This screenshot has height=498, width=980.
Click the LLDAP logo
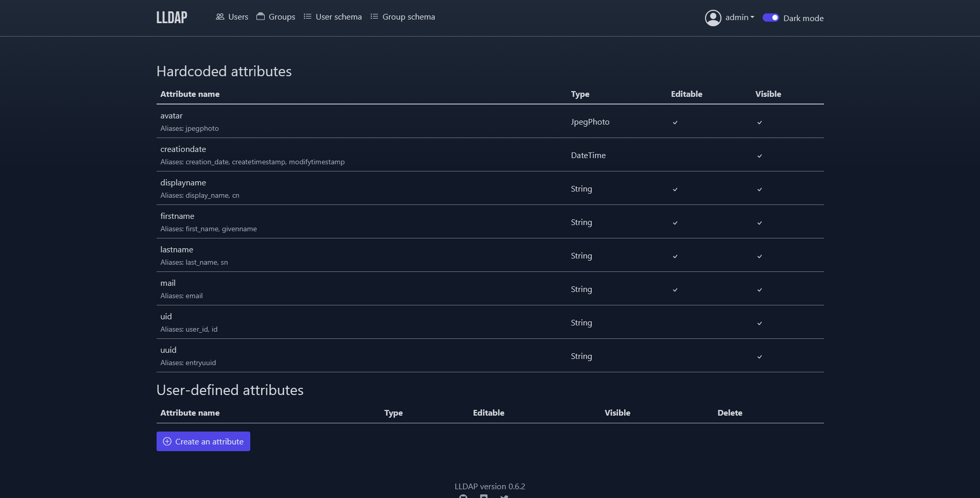point(171,18)
